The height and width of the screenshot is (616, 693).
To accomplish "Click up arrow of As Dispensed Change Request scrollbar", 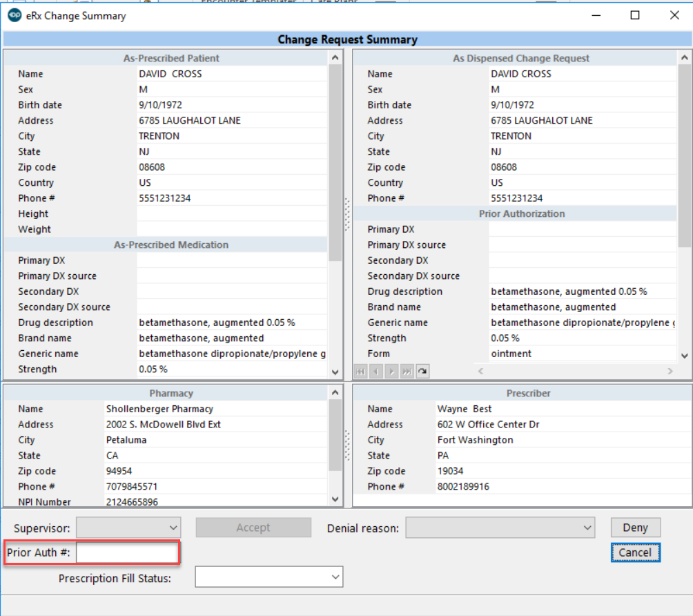I will click(685, 58).
